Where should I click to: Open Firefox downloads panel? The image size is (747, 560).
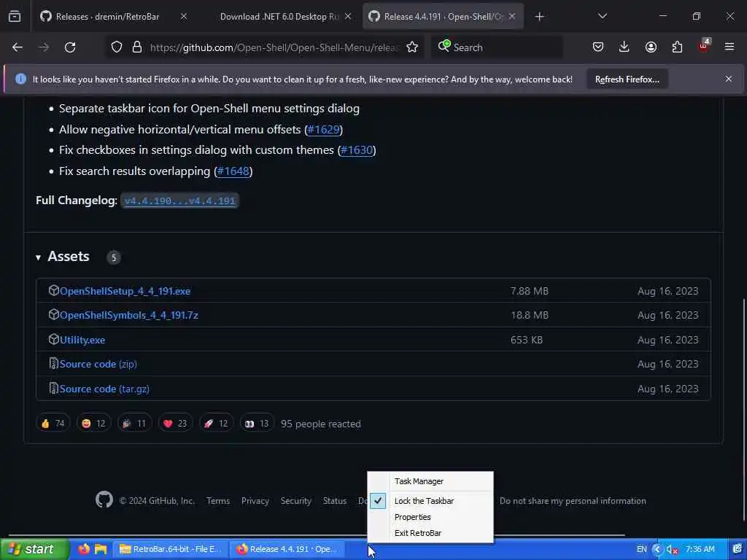pos(624,47)
